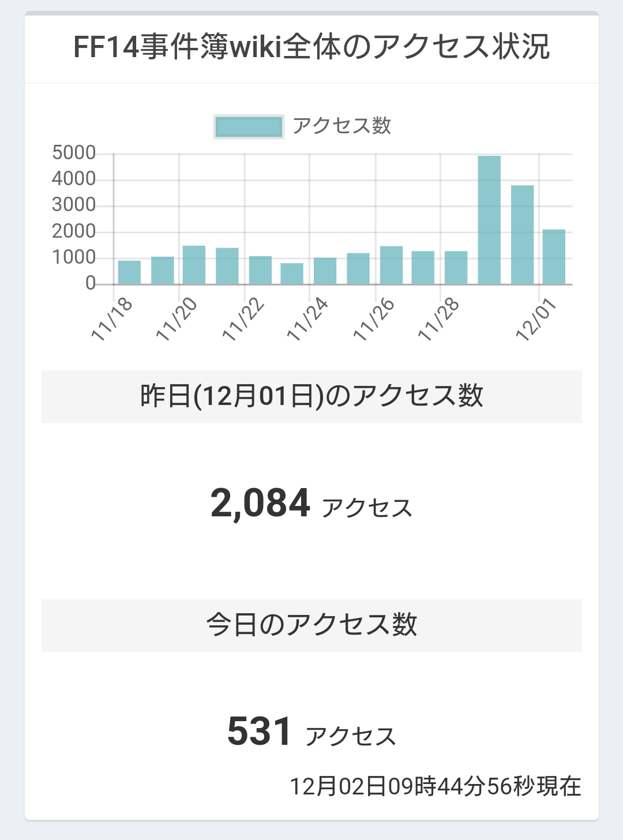
Task: Select the bar near 3800 accesses
Action: tap(522, 235)
